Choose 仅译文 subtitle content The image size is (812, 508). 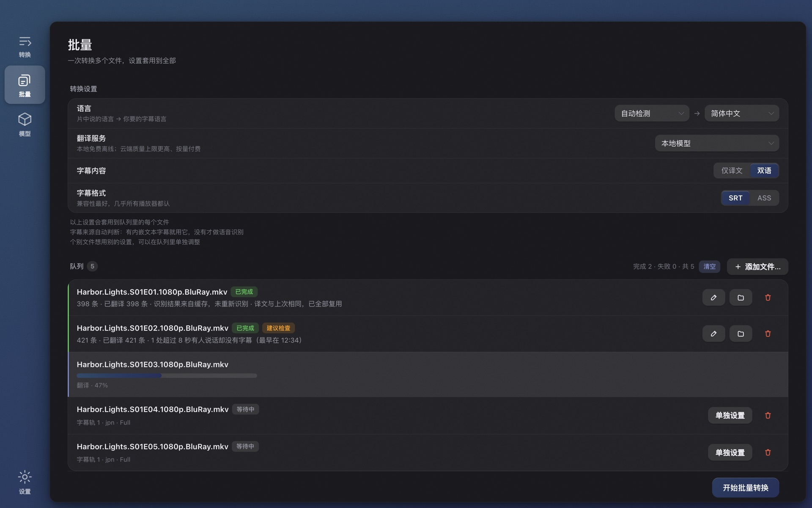click(732, 171)
